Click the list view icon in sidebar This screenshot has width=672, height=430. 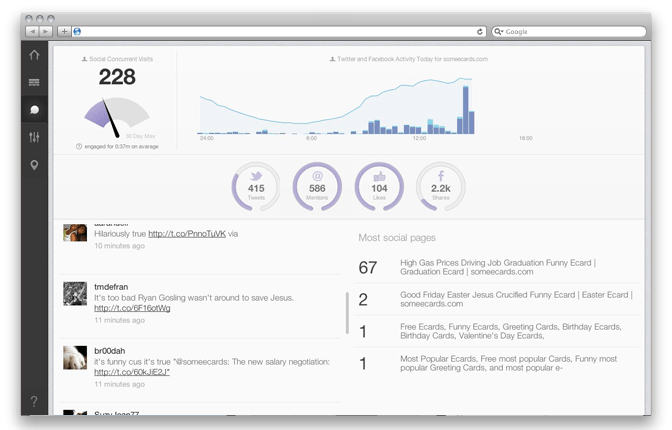point(35,82)
